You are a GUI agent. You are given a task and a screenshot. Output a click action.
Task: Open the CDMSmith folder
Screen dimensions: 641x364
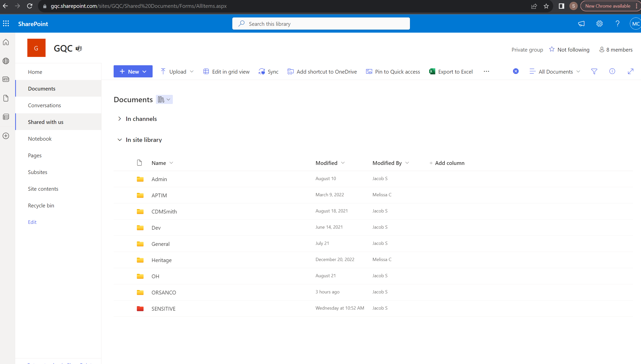(164, 211)
